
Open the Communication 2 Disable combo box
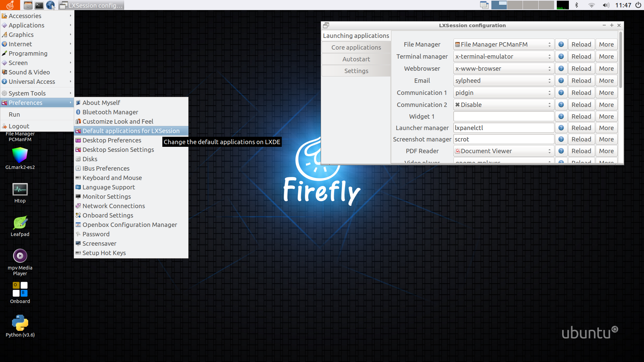[503, 105]
